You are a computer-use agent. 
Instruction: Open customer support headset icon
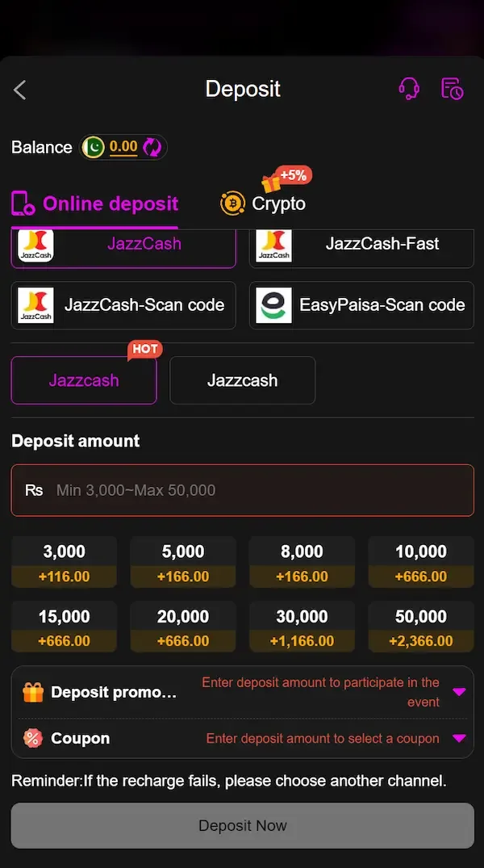pyautogui.click(x=409, y=89)
